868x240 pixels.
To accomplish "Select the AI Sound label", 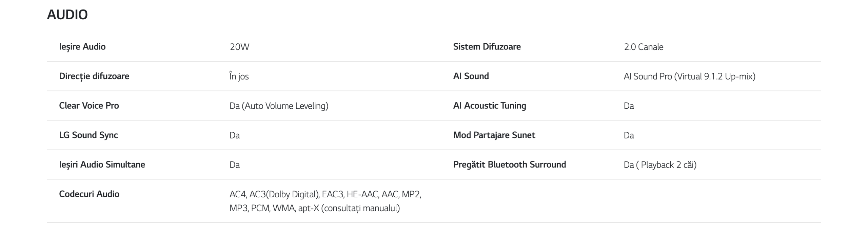I will (x=471, y=76).
